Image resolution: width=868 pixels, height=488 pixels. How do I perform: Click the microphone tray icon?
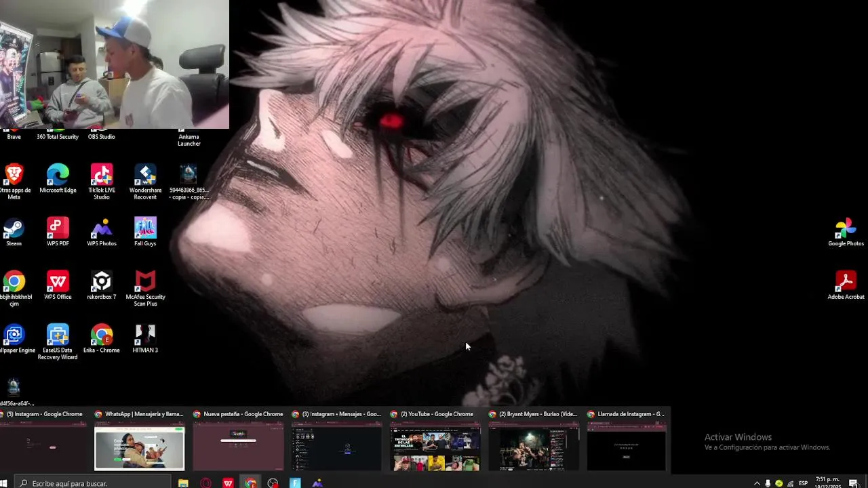(768, 483)
